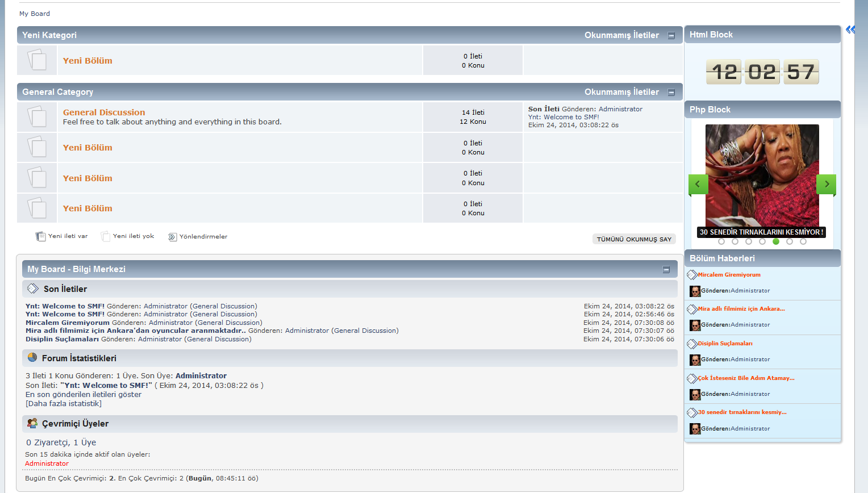Image resolution: width=868 pixels, height=493 pixels.
Task: Click the 'Yeni ileti yok' legend icon
Action: tap(105, 236)
